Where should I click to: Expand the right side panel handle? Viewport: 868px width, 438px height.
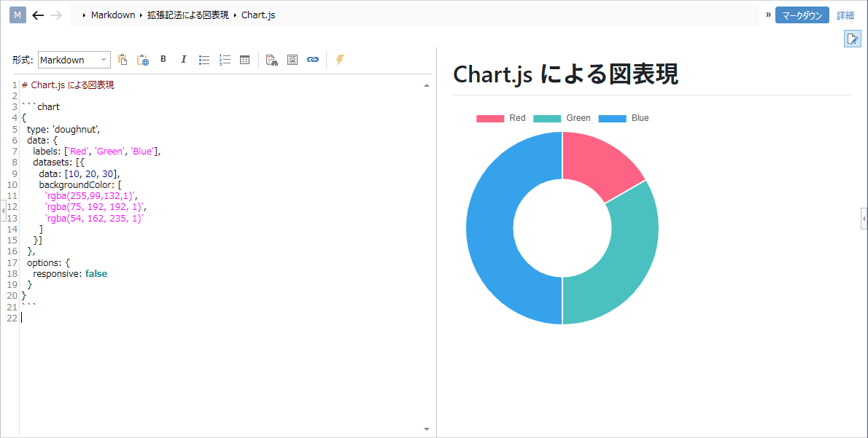point(864,219)
